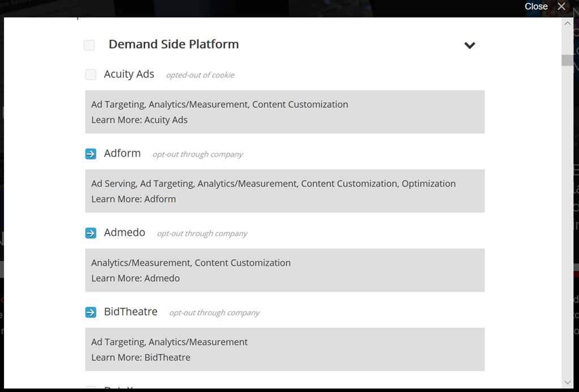Open the Learn More Adform link

tap(160, 199)
